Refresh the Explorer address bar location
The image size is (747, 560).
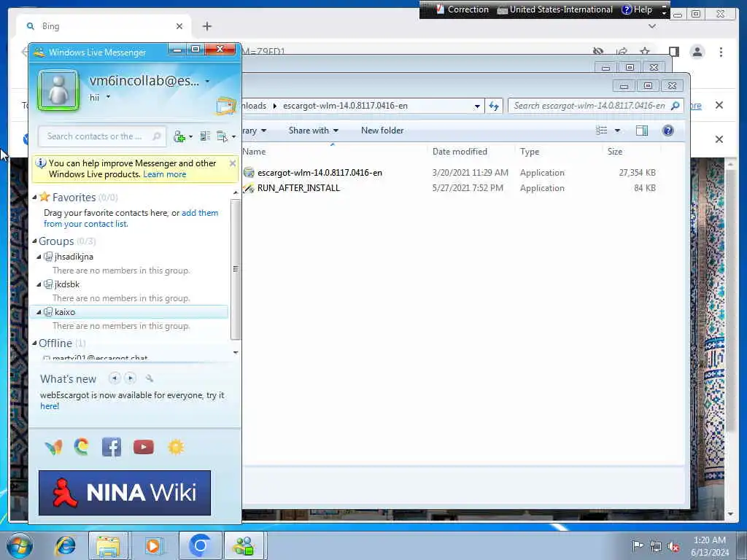pos(494,106)
